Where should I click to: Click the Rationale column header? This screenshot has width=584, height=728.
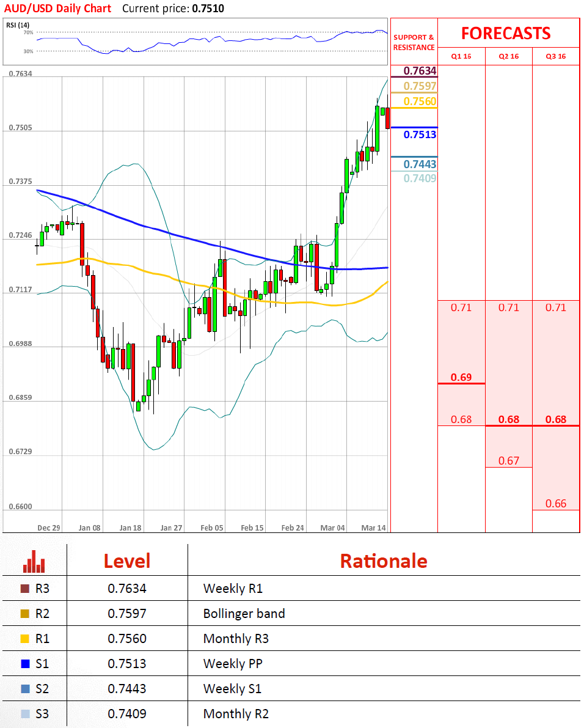(x=384, y=561)
